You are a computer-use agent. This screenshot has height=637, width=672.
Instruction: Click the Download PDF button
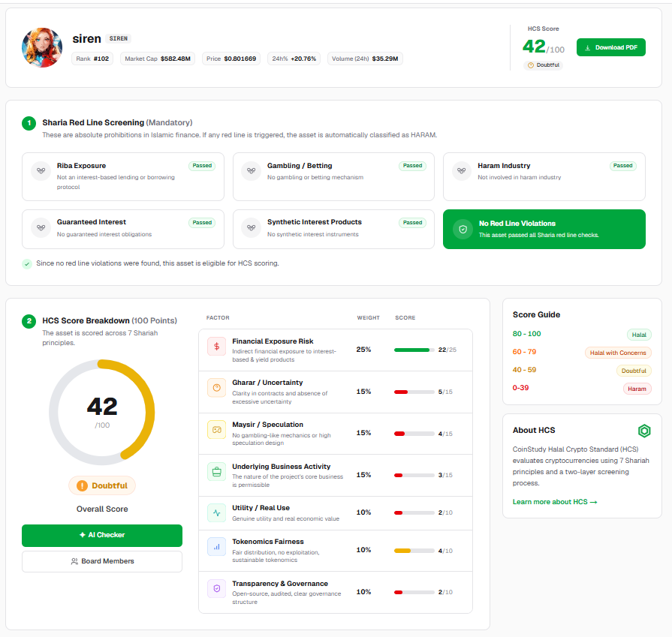pyautogui.click(x=610, y=47)
